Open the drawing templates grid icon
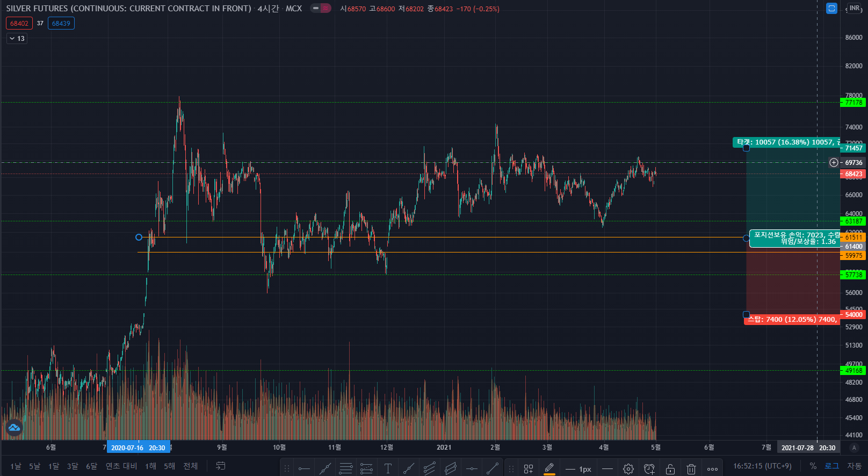 pyautogui.click(x=529, y=469)
